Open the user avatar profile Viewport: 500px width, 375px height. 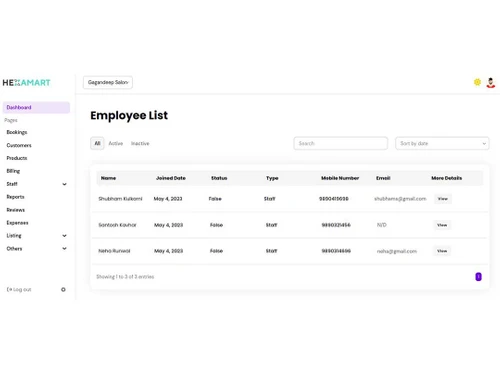(x=491, y=82)
